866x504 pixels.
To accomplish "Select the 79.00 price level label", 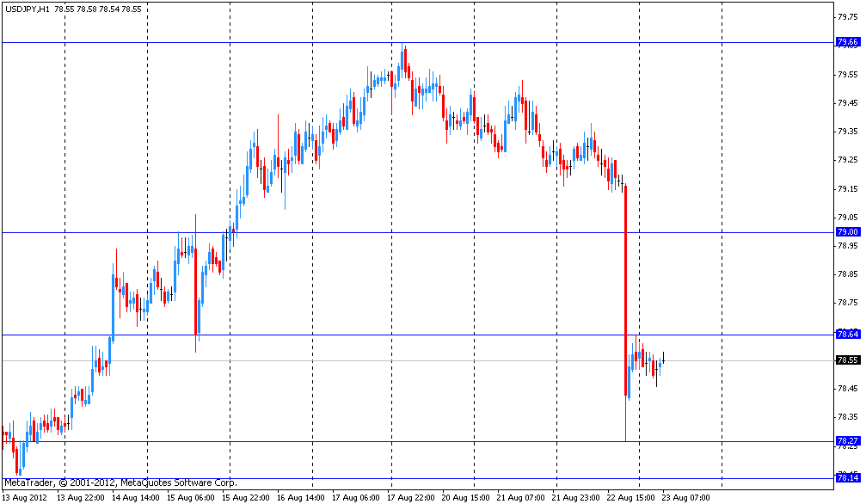I will click(x=846, y=232).
